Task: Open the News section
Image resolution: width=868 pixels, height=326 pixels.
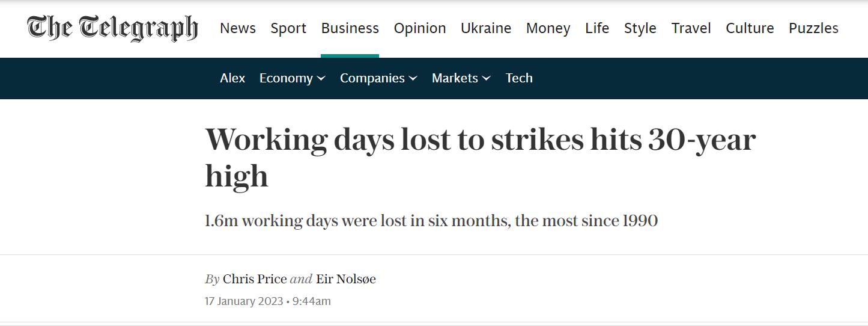Action: 238,28
